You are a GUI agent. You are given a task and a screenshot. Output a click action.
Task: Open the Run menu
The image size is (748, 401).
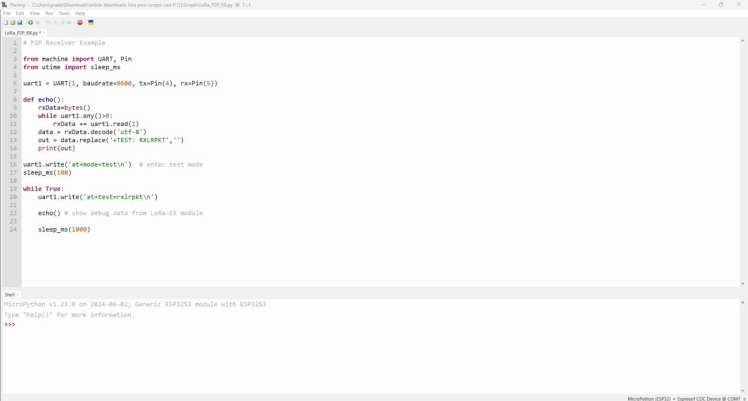point(49,13)
